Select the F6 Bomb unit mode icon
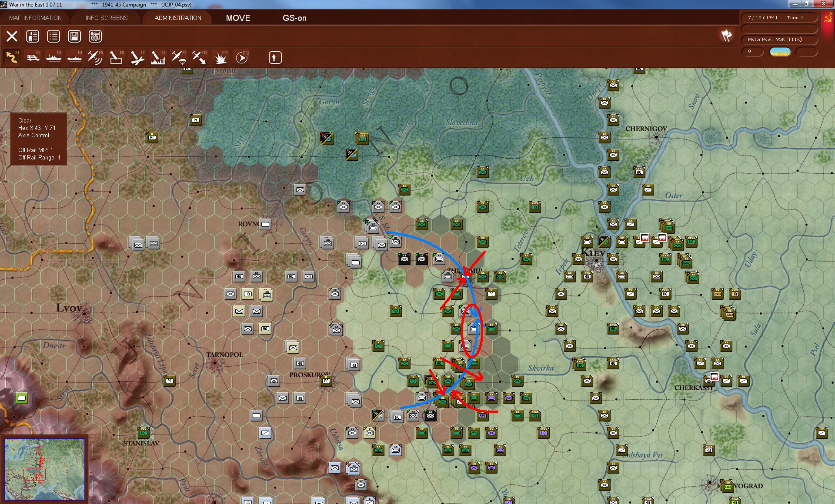This screenshot has height=504, width=835. pos(116,57)
